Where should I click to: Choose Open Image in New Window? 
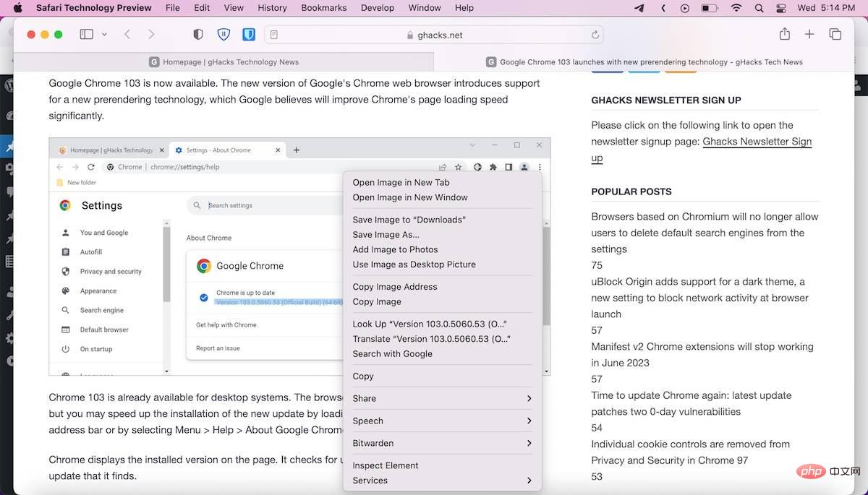[442, 197]
